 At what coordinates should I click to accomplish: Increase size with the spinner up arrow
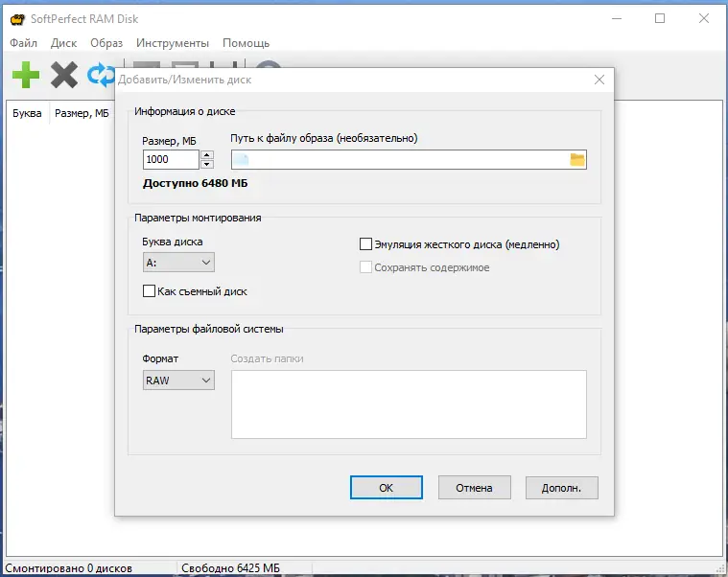pyautogui.click(x=207, y=155)
